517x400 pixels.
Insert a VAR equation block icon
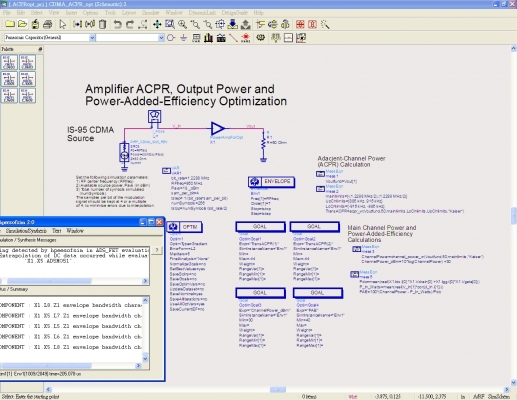(x=196, y=38)
